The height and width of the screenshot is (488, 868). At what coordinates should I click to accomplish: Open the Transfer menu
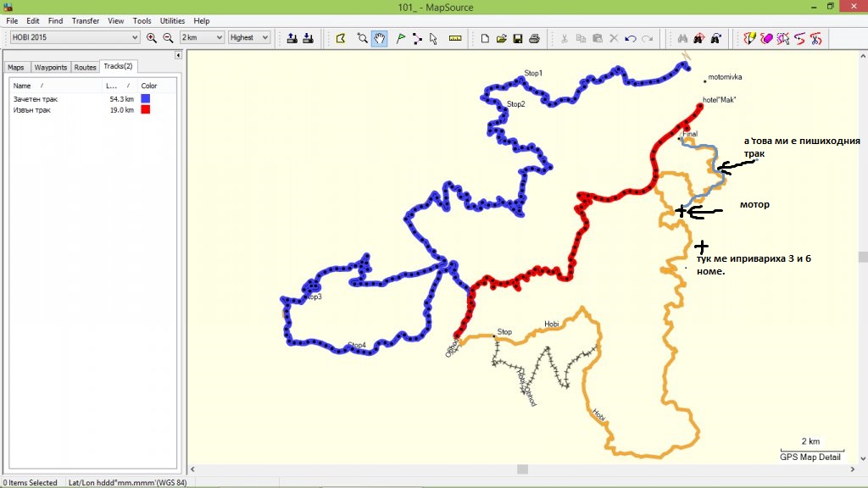click(86, 20)
